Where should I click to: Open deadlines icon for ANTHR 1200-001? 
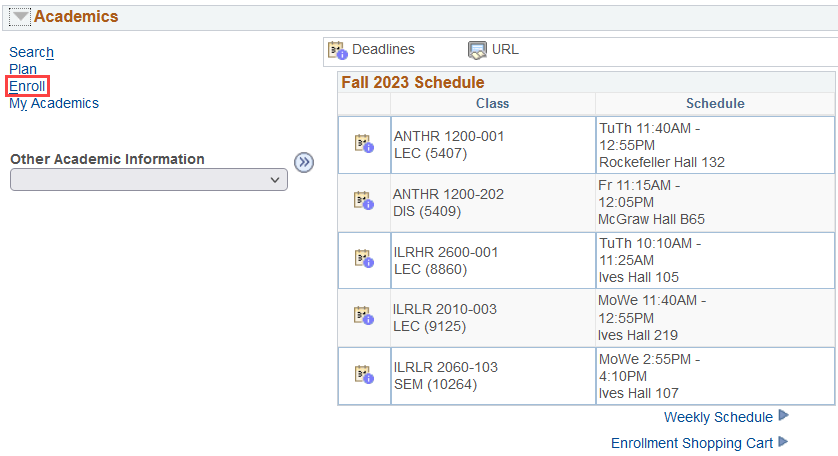(363, 144)
